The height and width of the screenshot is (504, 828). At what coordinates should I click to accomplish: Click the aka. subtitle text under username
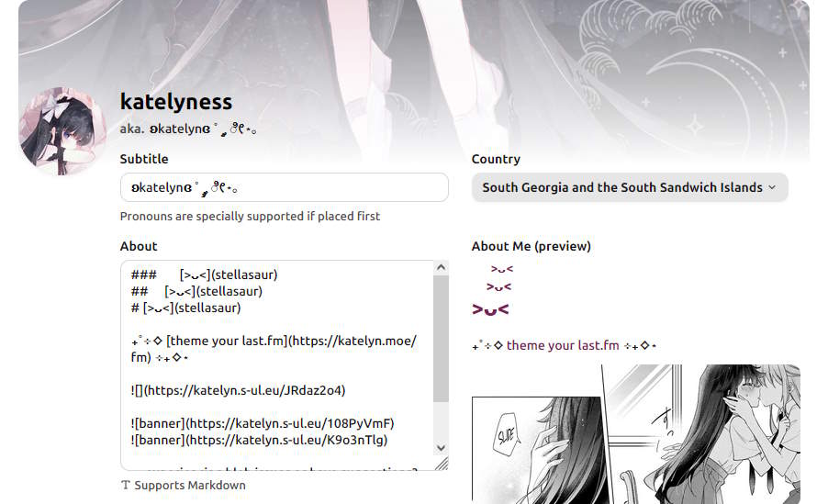(188, 129)
